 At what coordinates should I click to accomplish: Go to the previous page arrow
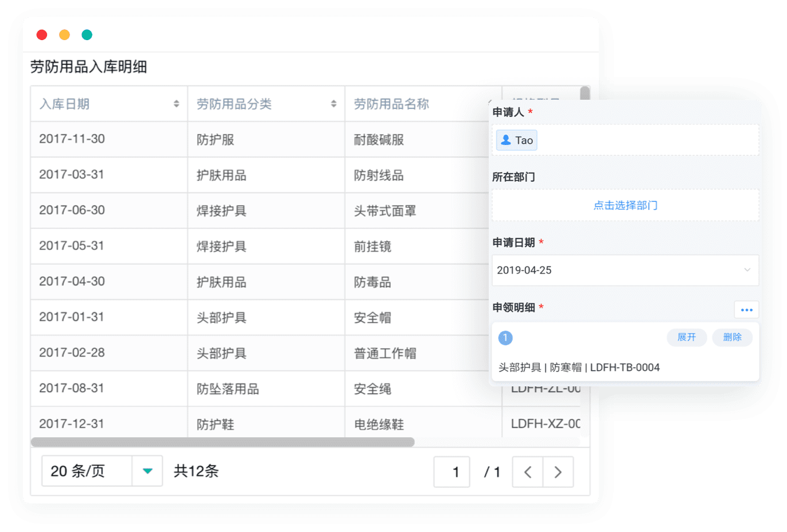[528, 472]
